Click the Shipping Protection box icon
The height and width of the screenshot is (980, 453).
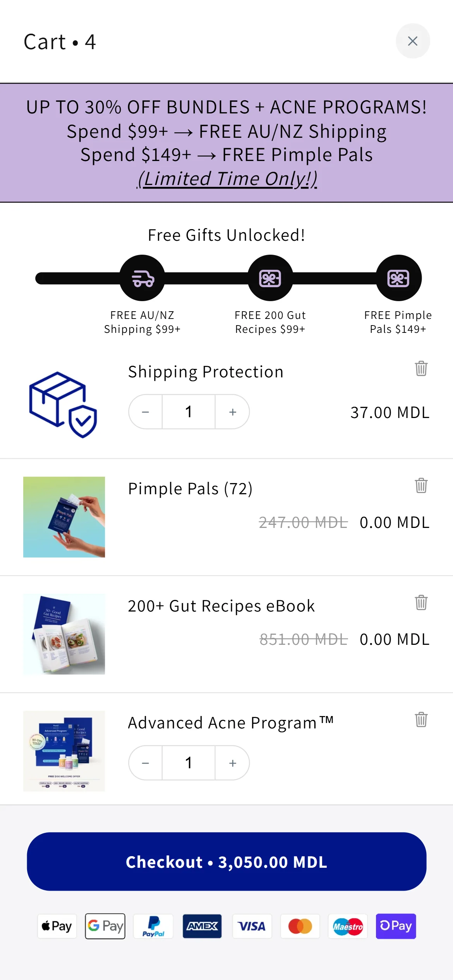coord(63,404)
